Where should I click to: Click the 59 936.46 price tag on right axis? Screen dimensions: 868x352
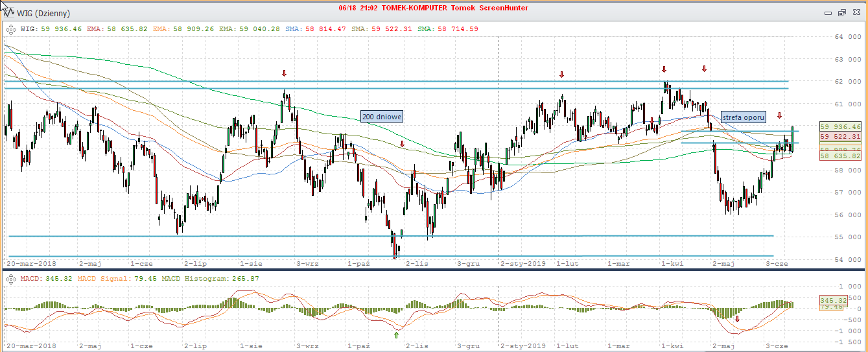pos(840,126)
